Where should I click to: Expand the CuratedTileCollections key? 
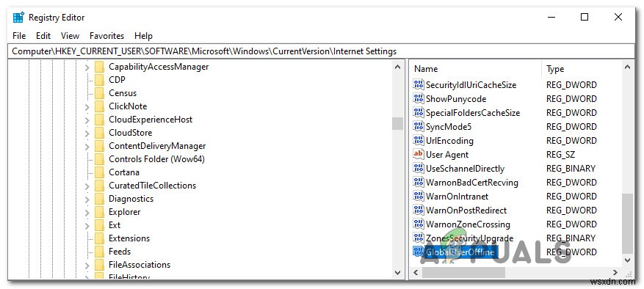pos(87,186)
